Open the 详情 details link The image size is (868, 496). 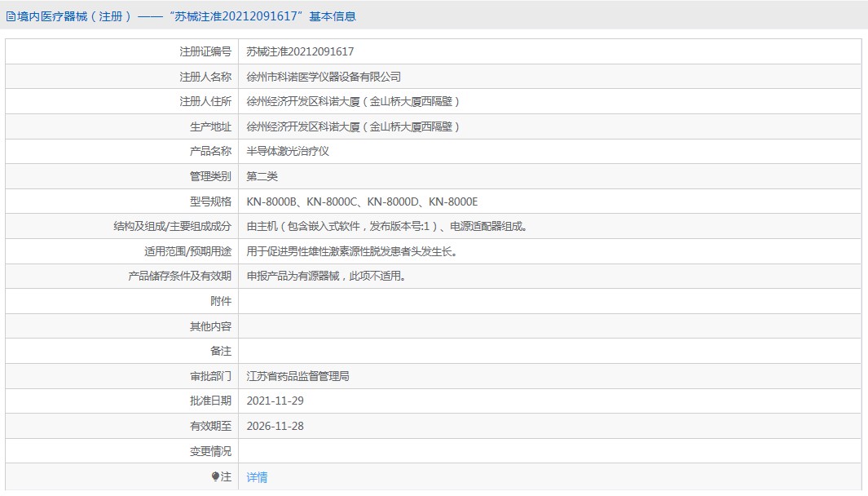coord(257,477)
